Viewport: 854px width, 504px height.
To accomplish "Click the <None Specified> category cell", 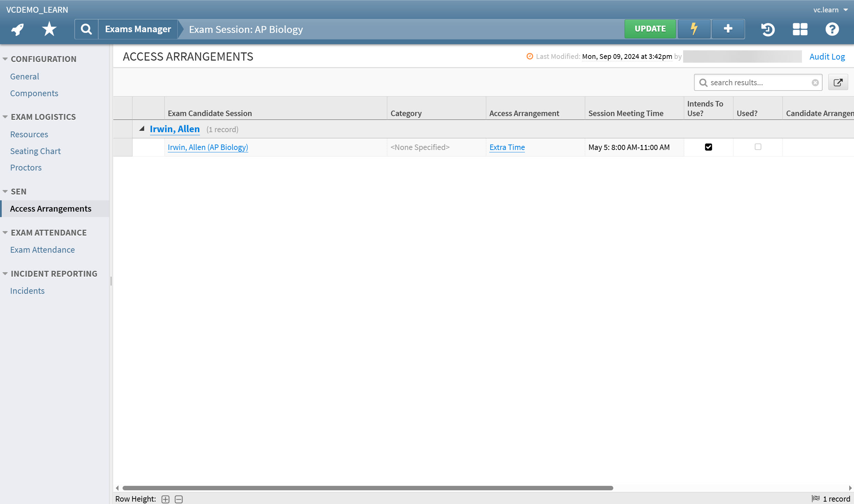I will 437,147.
